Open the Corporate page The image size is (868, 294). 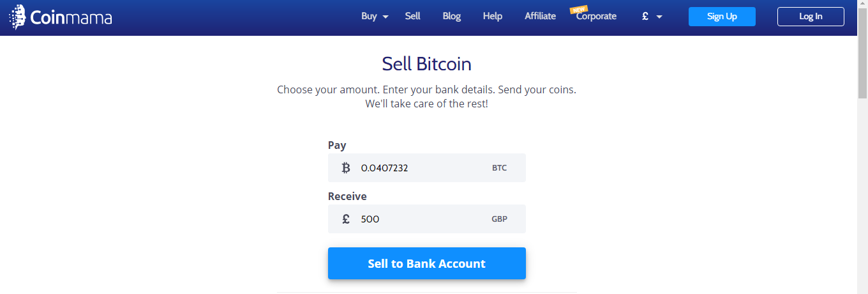pos(597,17)
